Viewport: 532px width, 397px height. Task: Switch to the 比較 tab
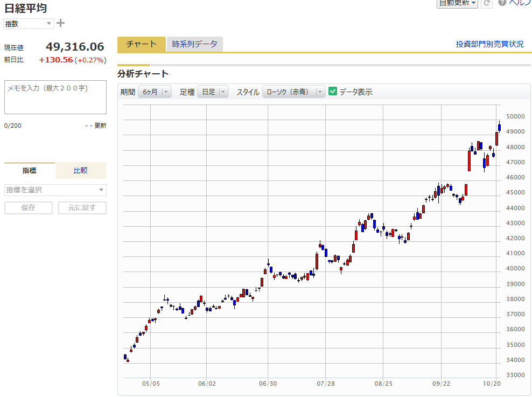click(80, 171)
